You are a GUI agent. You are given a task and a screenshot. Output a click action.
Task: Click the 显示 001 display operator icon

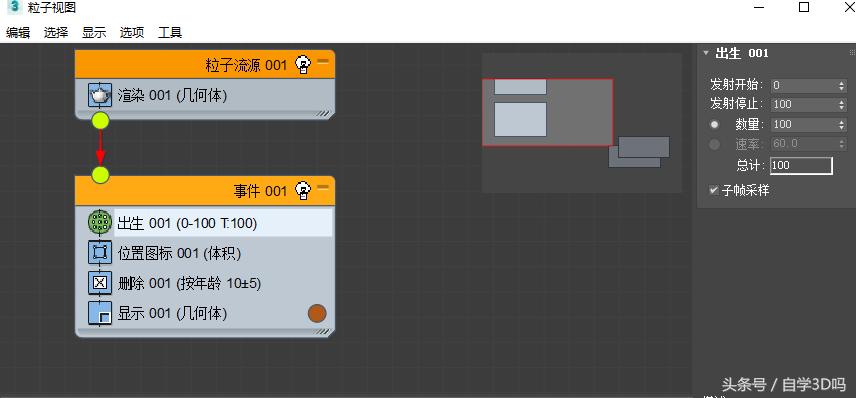pyautogui.click(x=100, y=313)
